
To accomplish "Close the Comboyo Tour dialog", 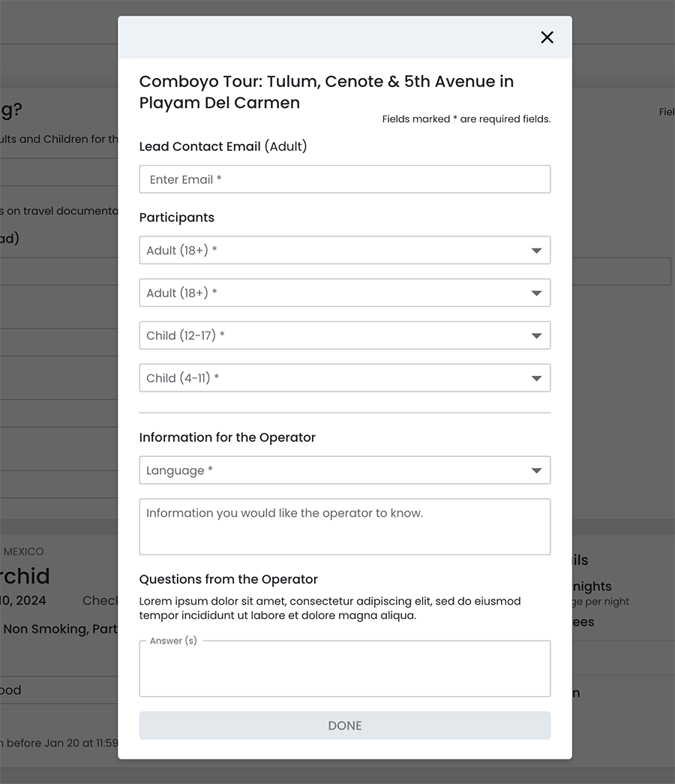I will tap(547, 38).
